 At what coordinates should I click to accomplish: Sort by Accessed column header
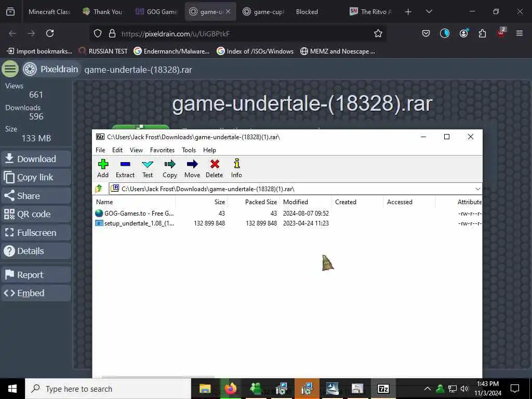pyautogui.click(x=409, y=202)
